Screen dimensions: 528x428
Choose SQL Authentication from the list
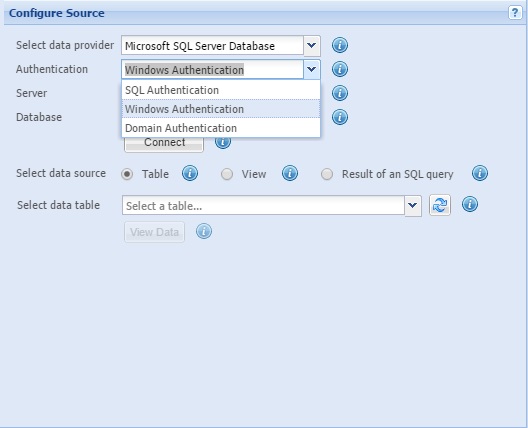(221, 90)
